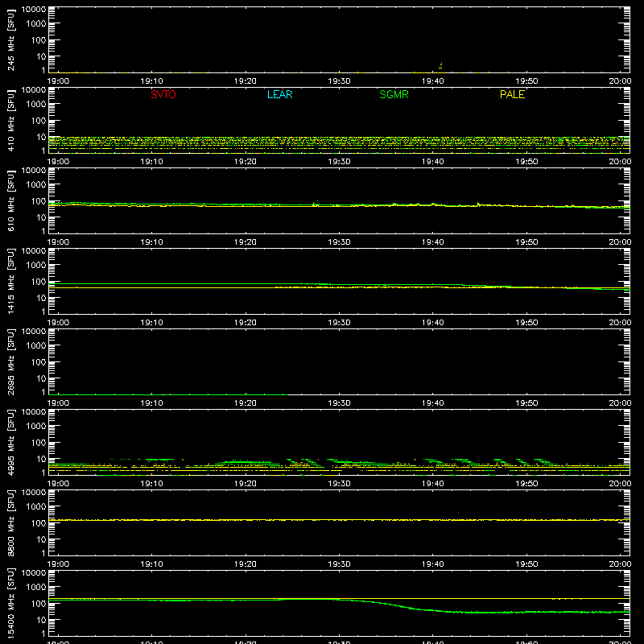The width and height of the screenshot is (644, 644).
Task: Click the yellow PALE station legend label
Action: point(512,94)
